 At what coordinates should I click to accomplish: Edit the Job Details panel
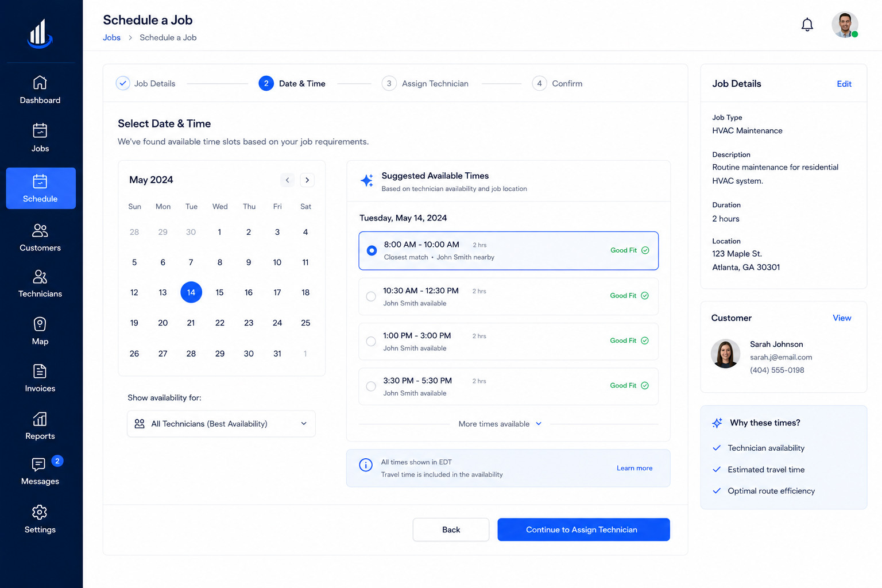(844, 84)
